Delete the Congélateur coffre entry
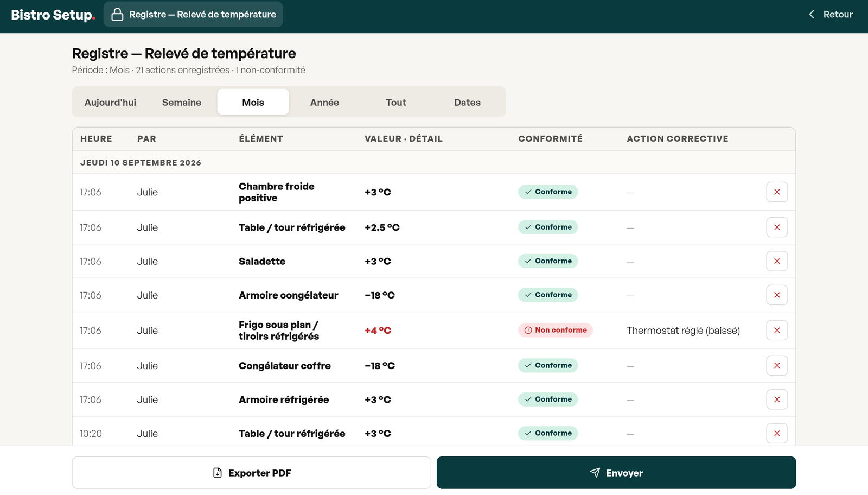 coord(777,366)
